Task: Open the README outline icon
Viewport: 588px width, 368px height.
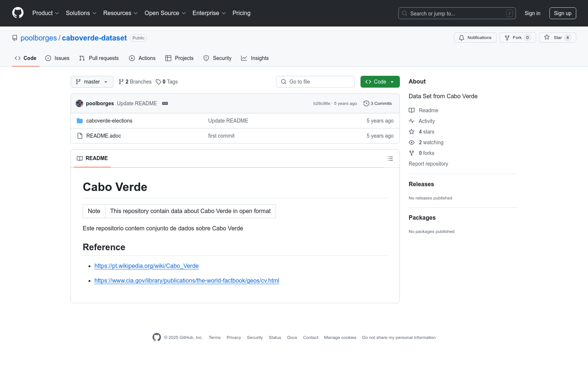Action: pos(390,159)
